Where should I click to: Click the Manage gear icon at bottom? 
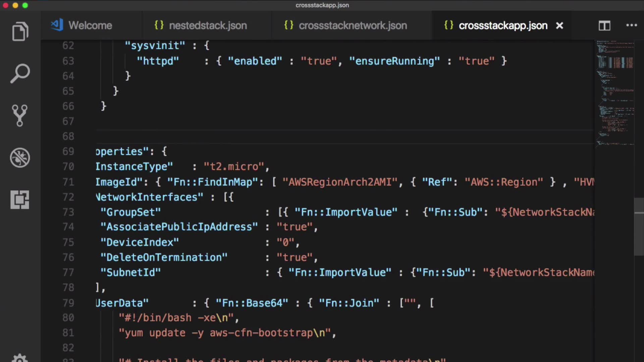20,358
